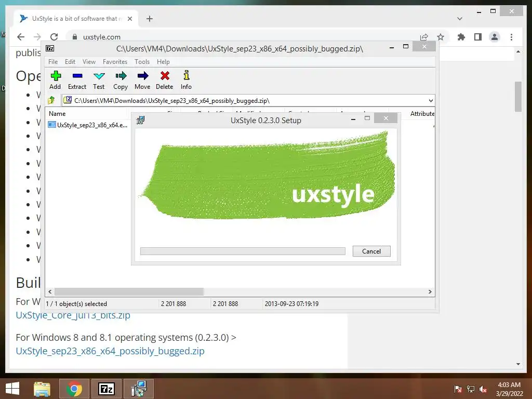Close the UxStyle browser tab
Screen dimensions: 532x399
(129, 19)
